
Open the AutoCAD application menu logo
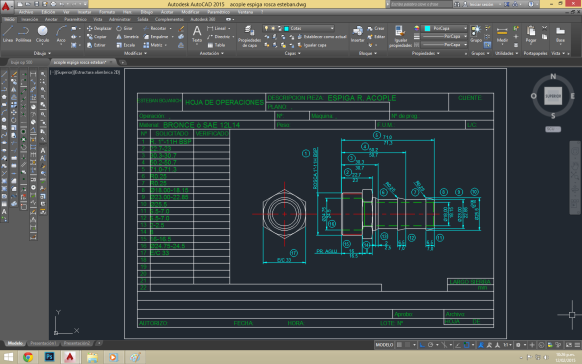point(6,6)
